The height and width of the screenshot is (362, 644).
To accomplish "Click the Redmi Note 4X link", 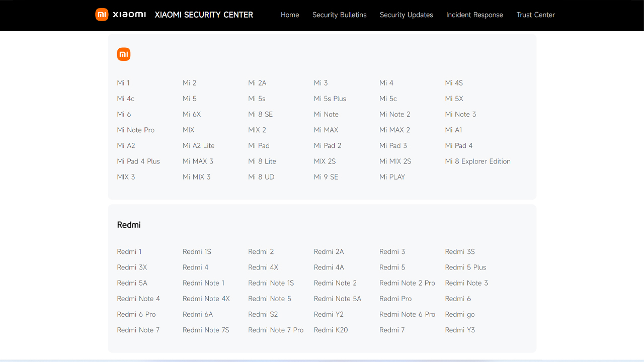I will (x=206, y=298).
